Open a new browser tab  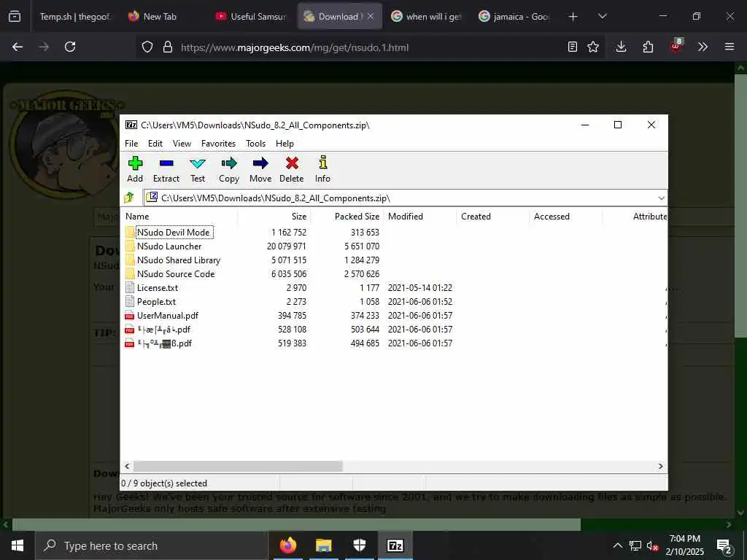click(573, 16)
